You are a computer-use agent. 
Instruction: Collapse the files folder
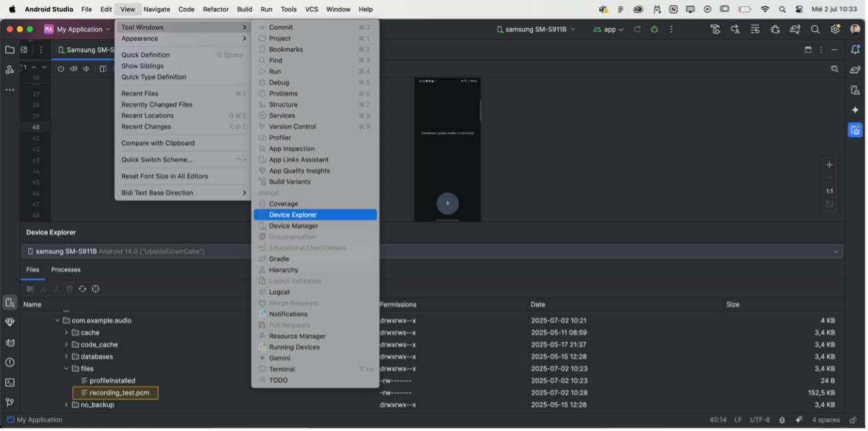[x=66, y=368]
